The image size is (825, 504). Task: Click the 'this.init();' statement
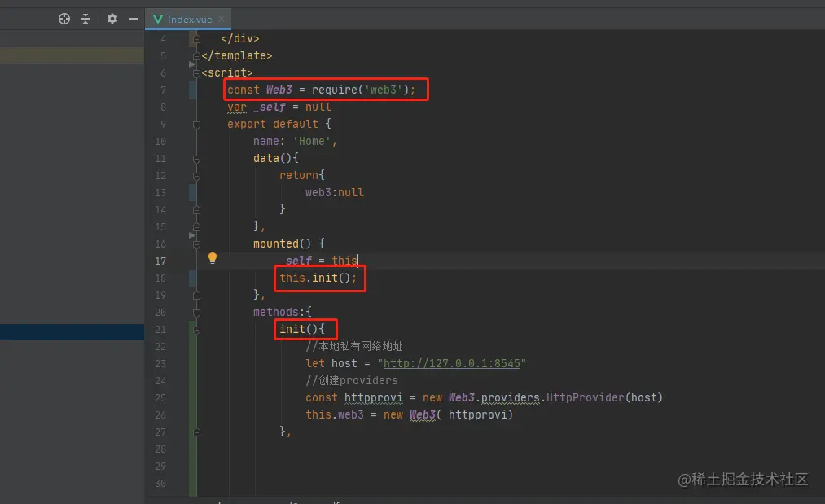coord(318,278)
